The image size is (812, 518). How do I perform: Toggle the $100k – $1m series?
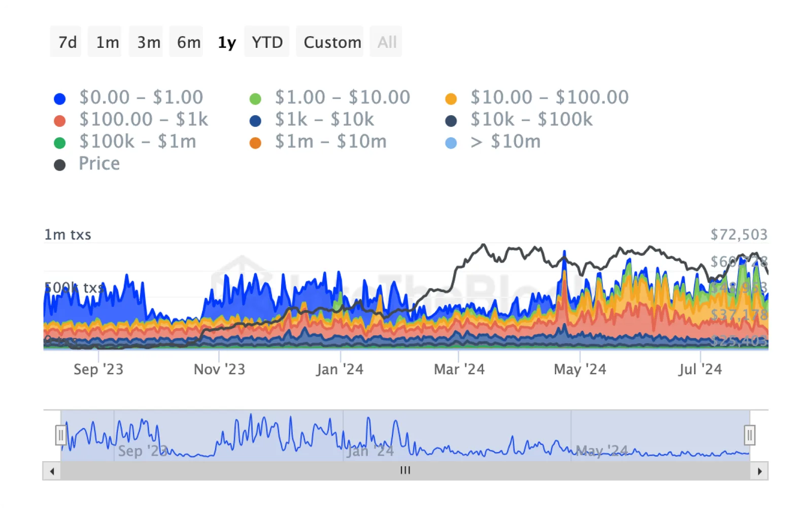click(x=125, y=142)
